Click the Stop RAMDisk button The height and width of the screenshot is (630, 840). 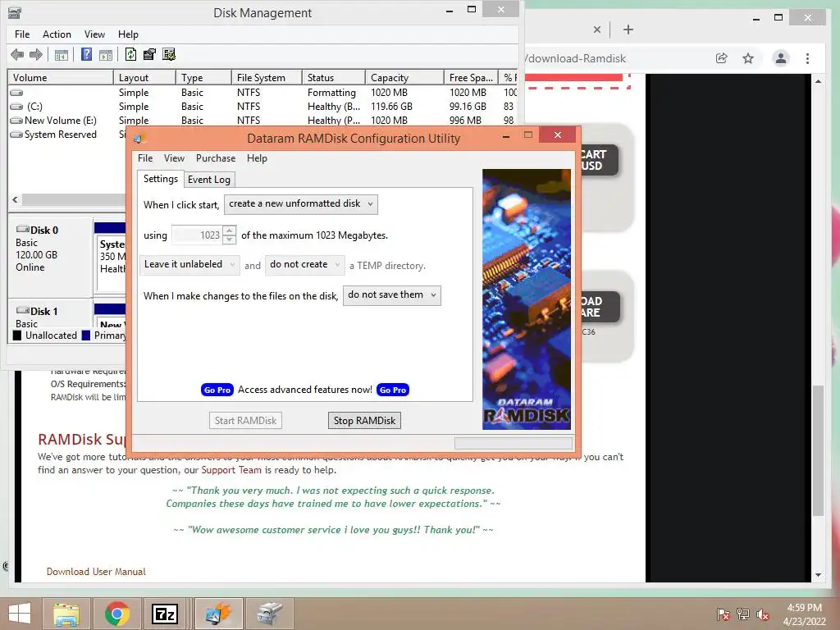364,421
